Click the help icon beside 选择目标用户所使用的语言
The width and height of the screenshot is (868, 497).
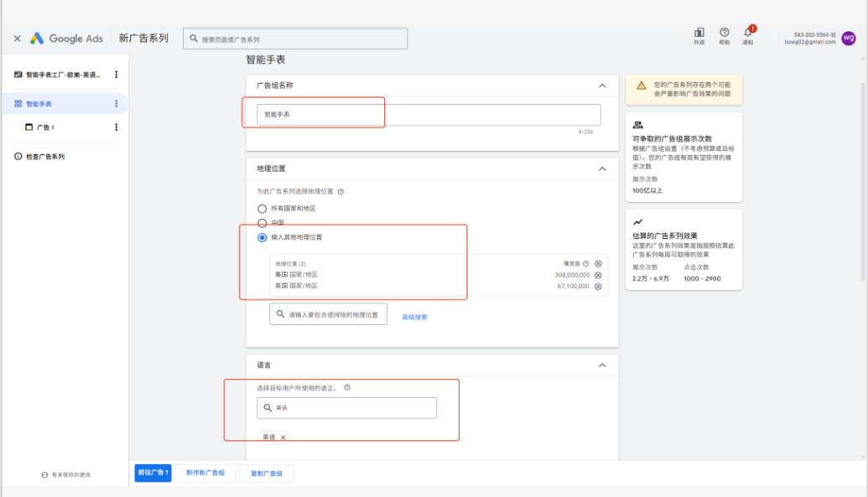click(347, 387)
